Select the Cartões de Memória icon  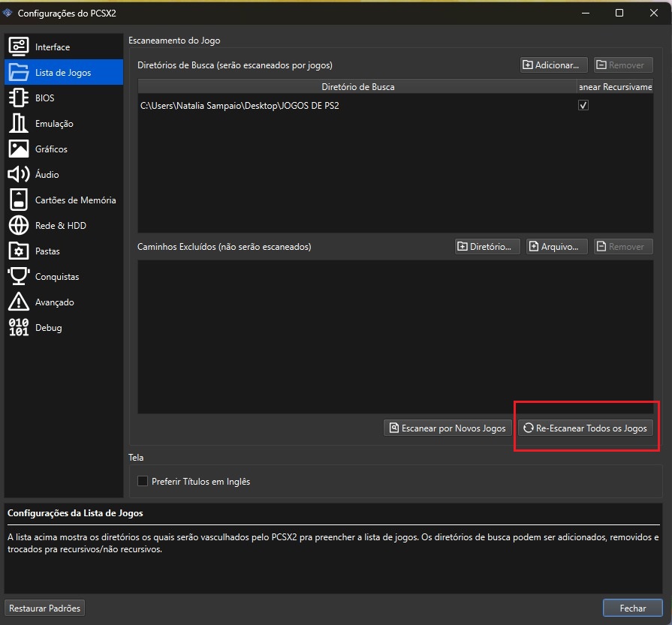19,200
